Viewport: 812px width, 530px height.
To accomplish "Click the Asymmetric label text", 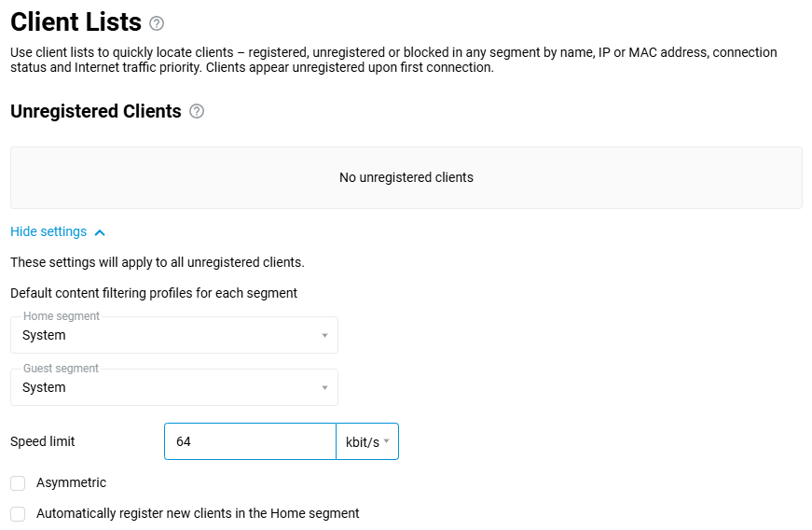I will point(71,483).
